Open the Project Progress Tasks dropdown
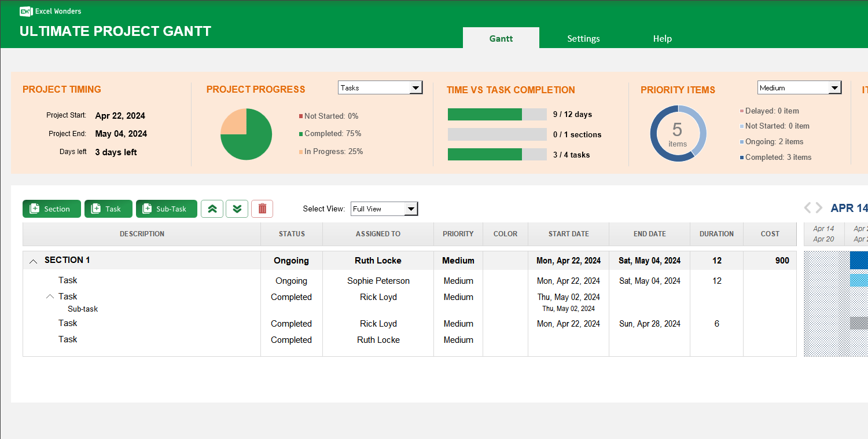 point(416,87)
